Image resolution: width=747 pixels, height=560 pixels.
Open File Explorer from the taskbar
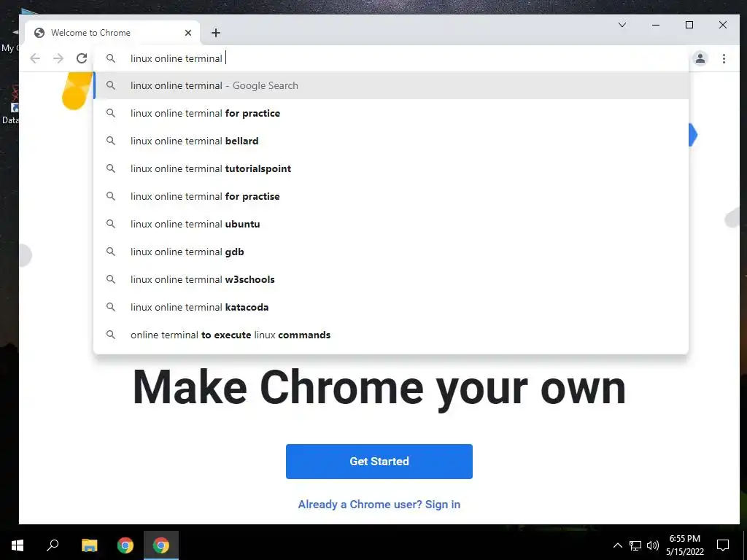point(89,545)
